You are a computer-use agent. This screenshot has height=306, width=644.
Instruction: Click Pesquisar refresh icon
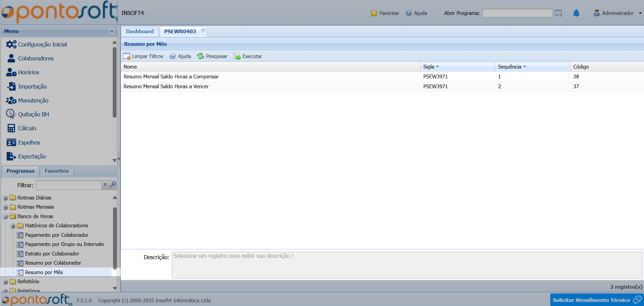[200, 56]
